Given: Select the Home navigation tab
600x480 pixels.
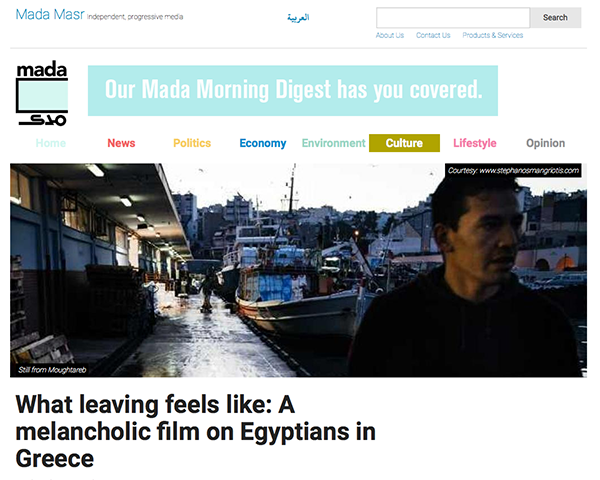Looking at the screenshot, I should click(51, 143).
